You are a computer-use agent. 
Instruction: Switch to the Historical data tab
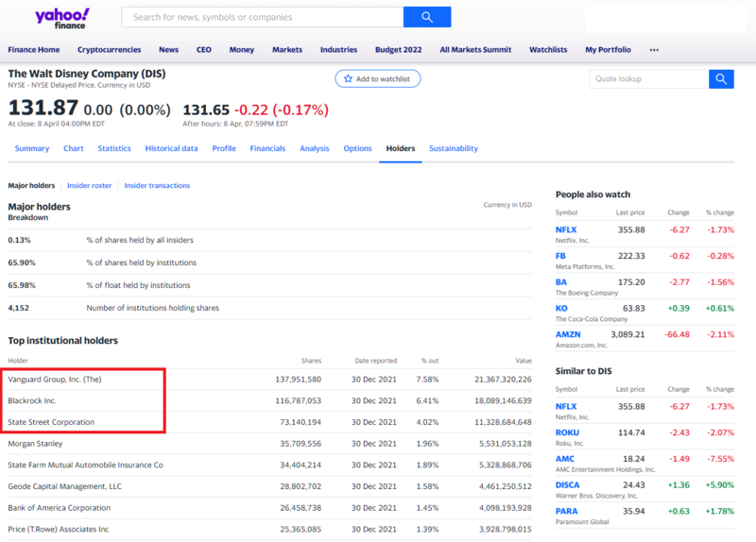(171, 148)
